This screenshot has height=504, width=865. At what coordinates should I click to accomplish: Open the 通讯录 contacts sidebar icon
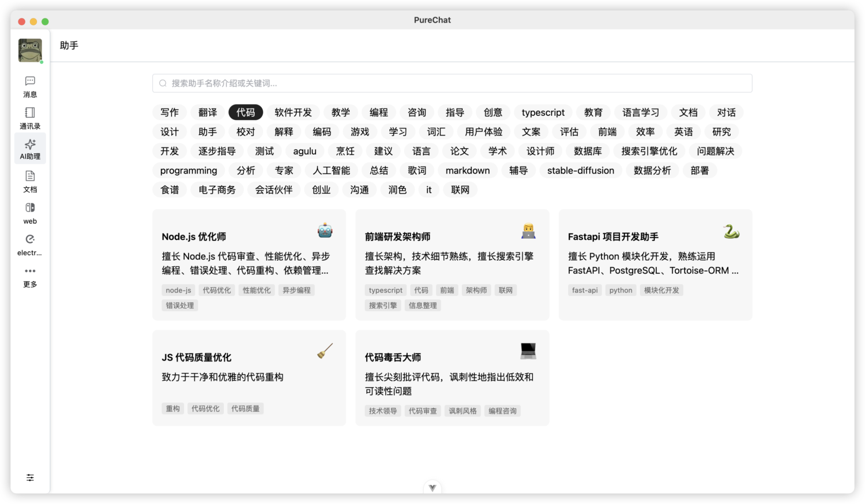30,118
